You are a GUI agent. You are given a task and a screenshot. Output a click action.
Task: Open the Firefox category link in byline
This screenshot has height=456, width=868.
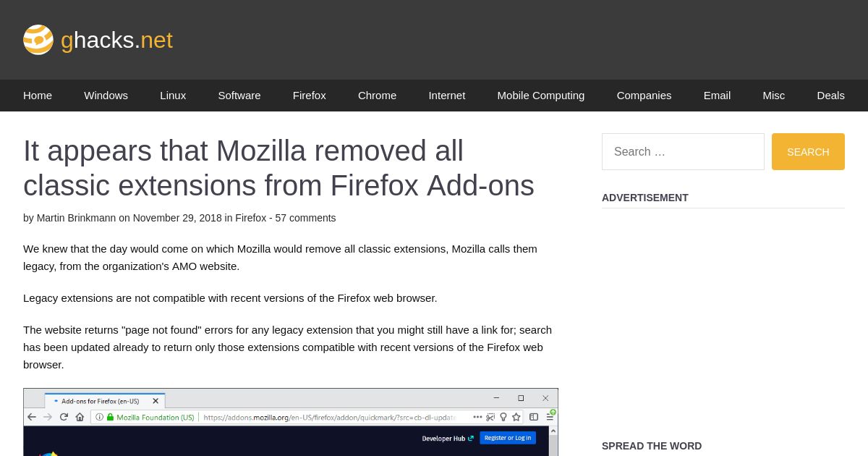[250, 218]
